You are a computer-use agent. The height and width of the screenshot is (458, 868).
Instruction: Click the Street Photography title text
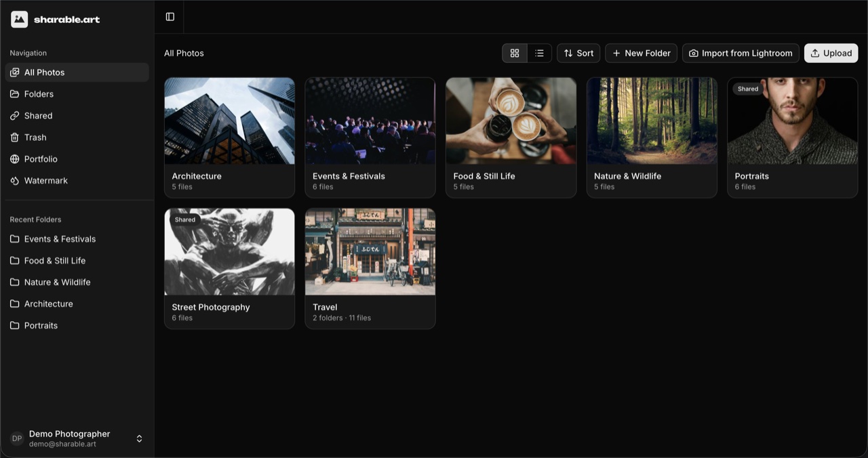click(x=211, y=307)
